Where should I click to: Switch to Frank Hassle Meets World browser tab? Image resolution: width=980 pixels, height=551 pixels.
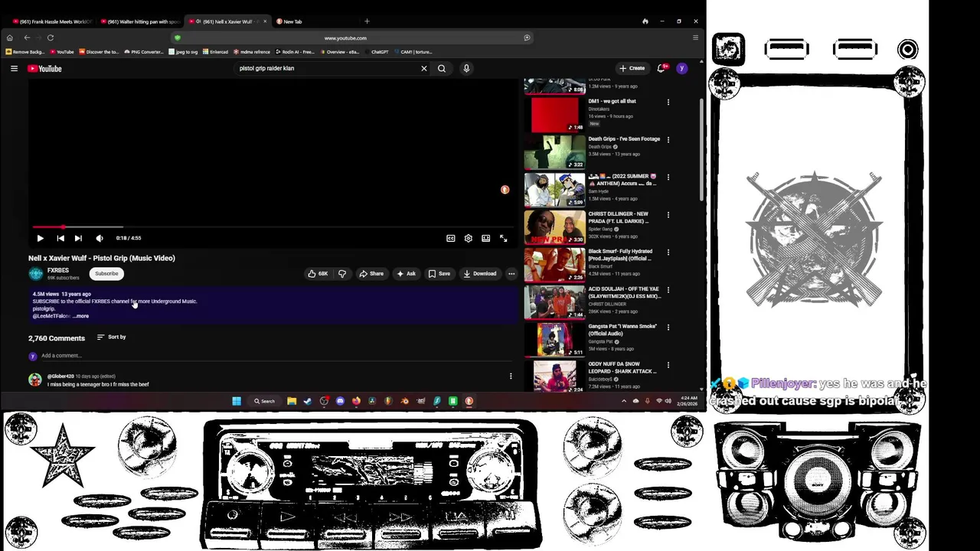click(52, 21)
